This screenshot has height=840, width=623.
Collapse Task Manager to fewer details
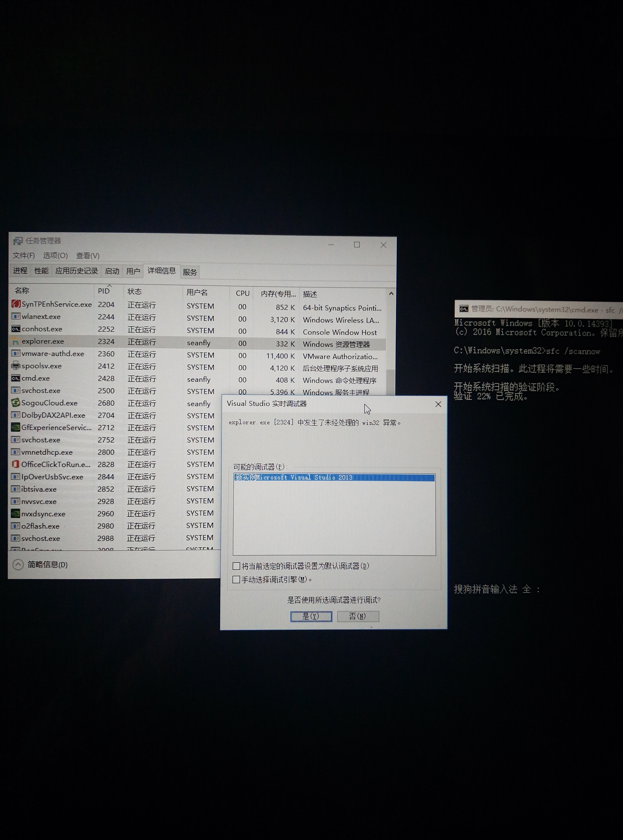point(40,564)
